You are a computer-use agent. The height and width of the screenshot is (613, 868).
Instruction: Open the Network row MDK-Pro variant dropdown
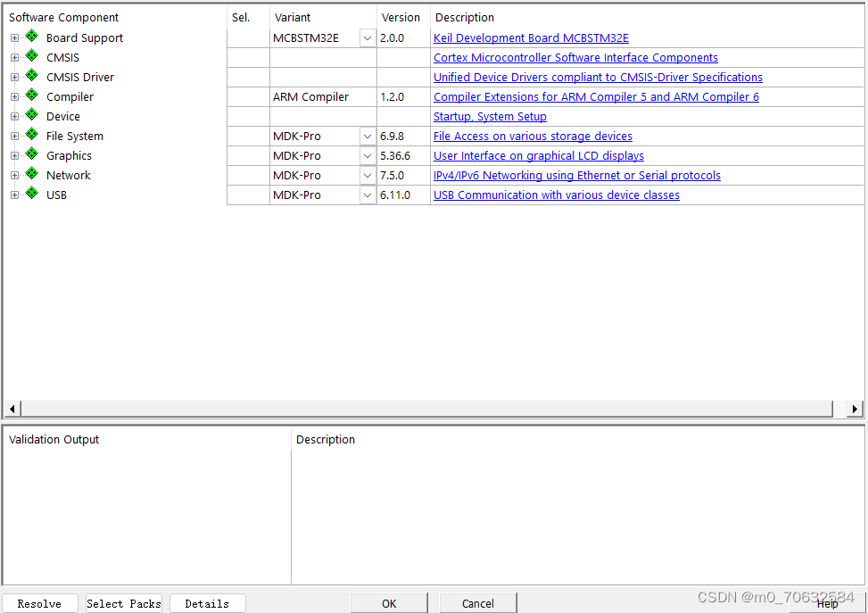pos(367,175)
